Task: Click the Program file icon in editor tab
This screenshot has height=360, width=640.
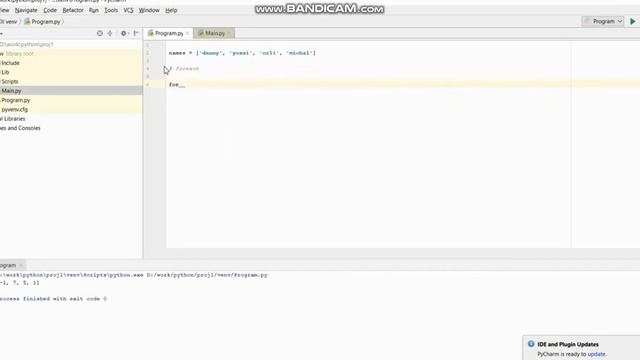Action: point(151,33)
